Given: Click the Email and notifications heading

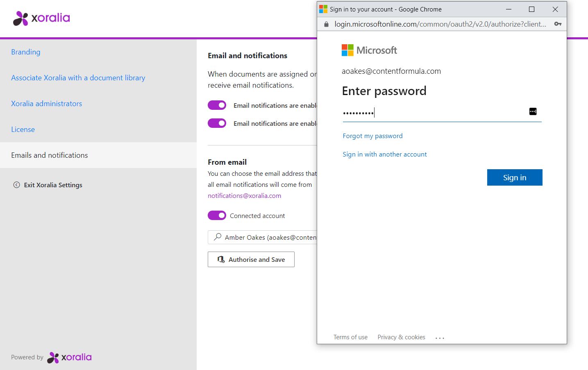Looking at the screenshot, I should click(x=247, y=56).
